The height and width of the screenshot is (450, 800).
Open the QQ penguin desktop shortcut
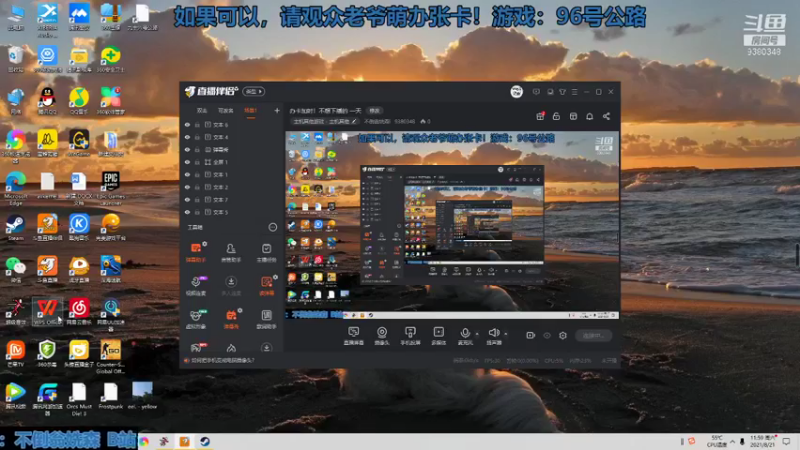click(x=47, y=100)
